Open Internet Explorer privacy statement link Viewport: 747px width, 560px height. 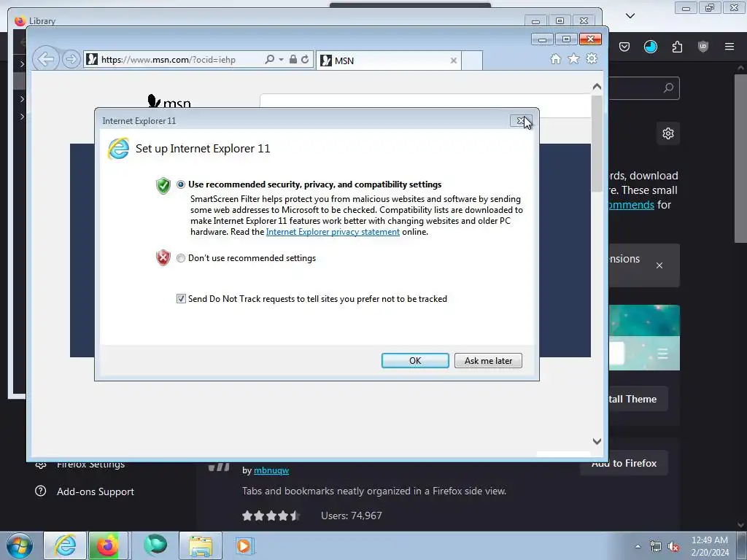(x=333, y=232)
